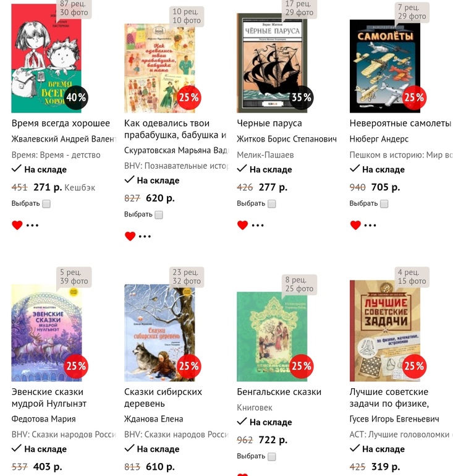
Task: Click the 25% badge on 'Бенгальские сказки' cover
Action: coord(302,366)
